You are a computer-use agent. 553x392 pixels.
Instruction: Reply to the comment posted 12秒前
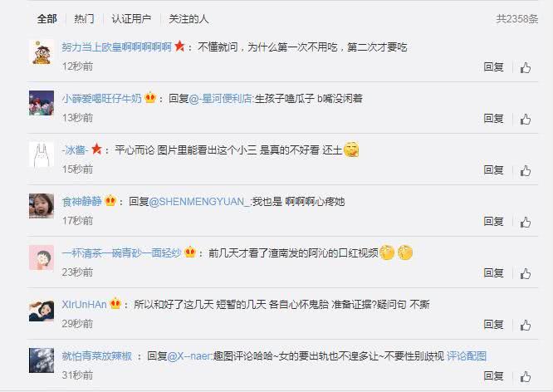493,66
